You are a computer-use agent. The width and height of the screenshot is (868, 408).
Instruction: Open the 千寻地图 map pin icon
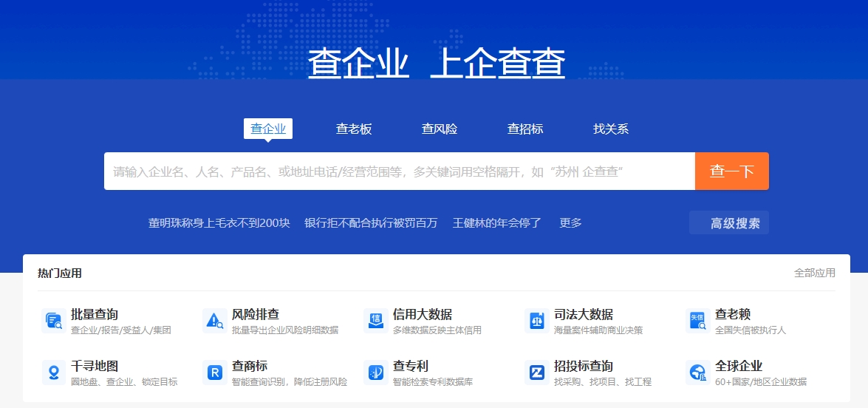(x=54, y=373)
